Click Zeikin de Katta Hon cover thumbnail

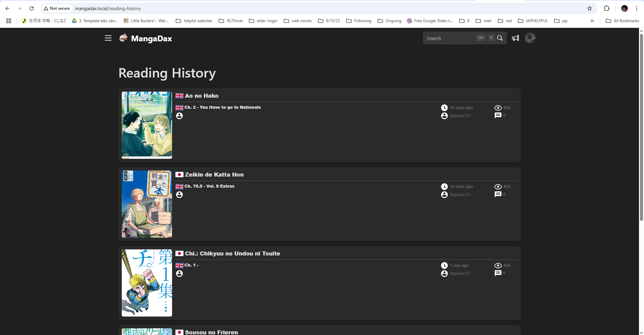pos(147,204)
